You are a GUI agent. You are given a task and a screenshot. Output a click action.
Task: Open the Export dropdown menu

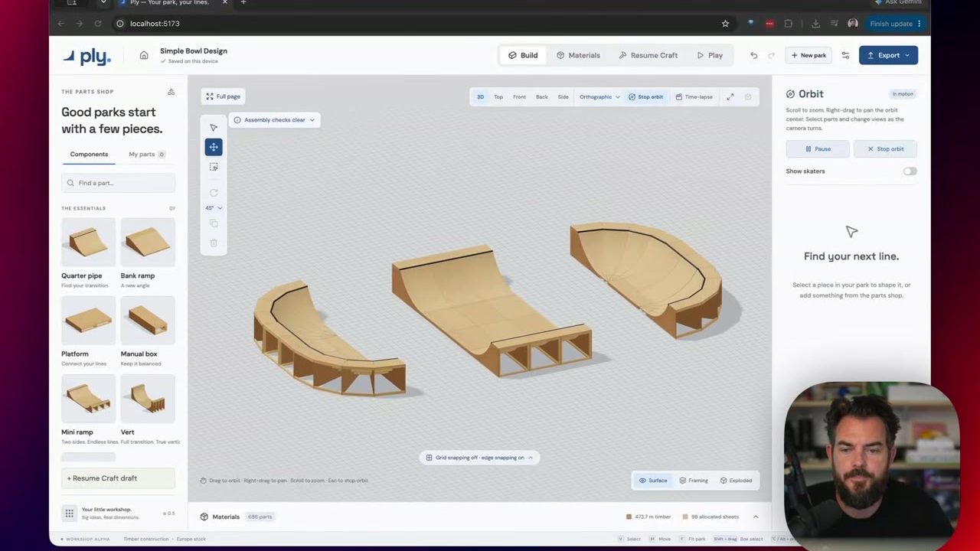[888, 55]
